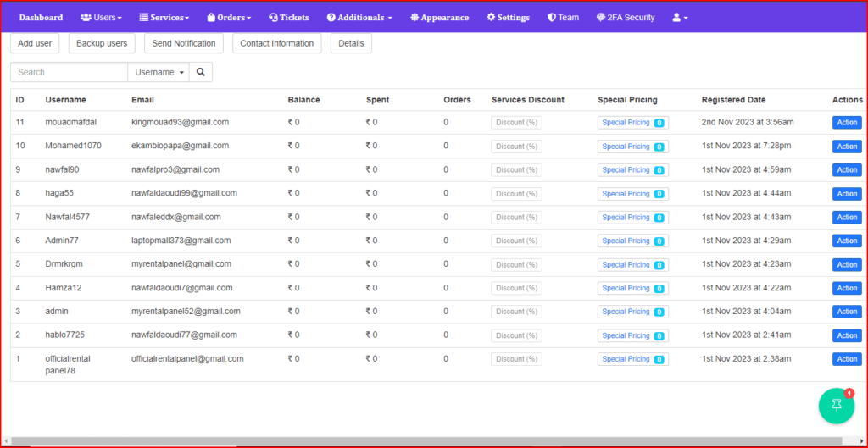Image resolution: width=868 pixels, height=448 pixels.
Task: Open the Additionals menu
Action: (x=359, y=18)
